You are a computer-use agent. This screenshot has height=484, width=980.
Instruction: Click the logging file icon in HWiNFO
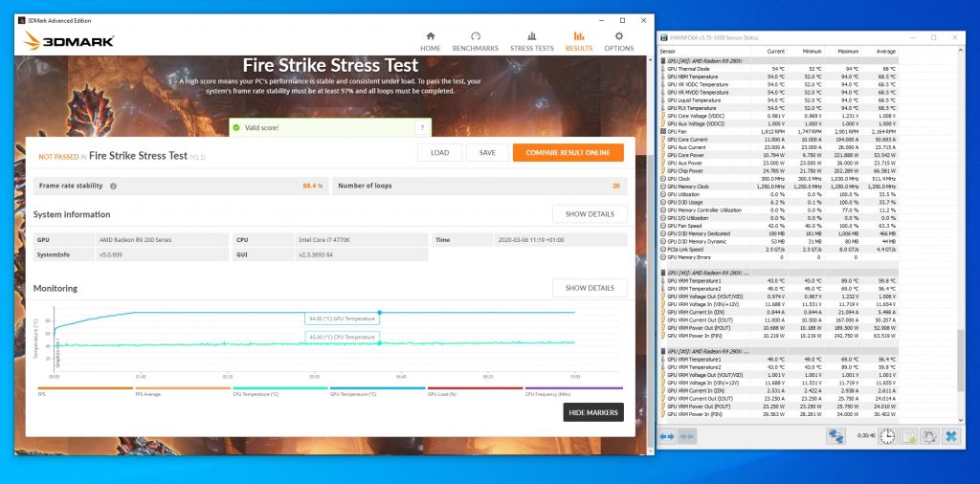click(907, 436)
